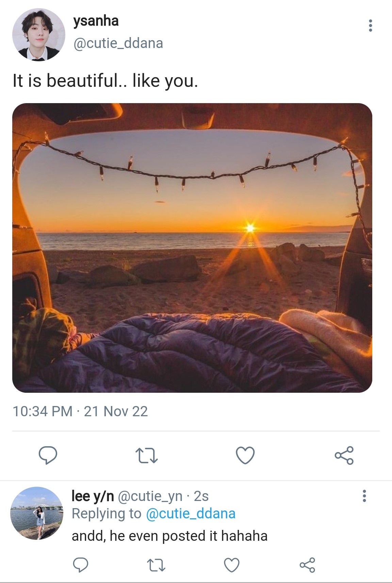Retweet the sunset beach tweet

[146, 455]
